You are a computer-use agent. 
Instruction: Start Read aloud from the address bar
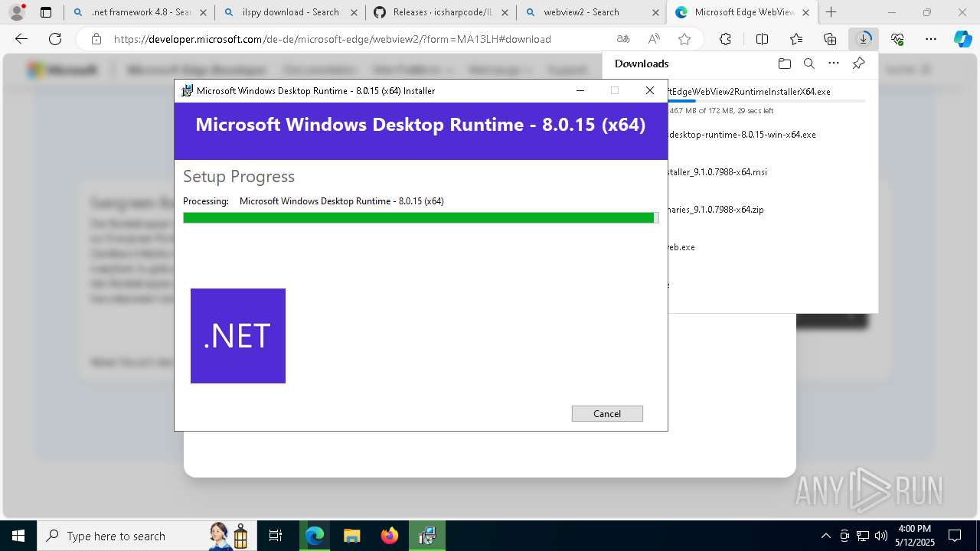654,39
